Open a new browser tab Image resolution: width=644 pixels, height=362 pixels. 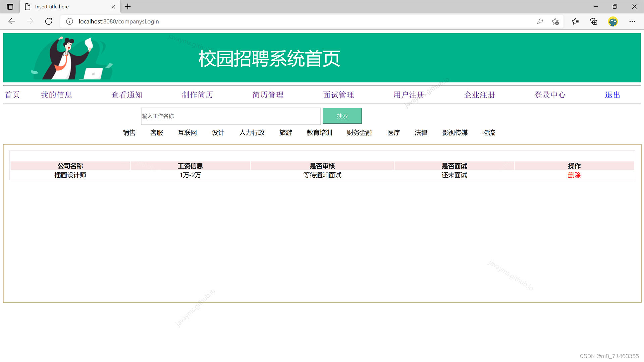(x=128, y=7)
